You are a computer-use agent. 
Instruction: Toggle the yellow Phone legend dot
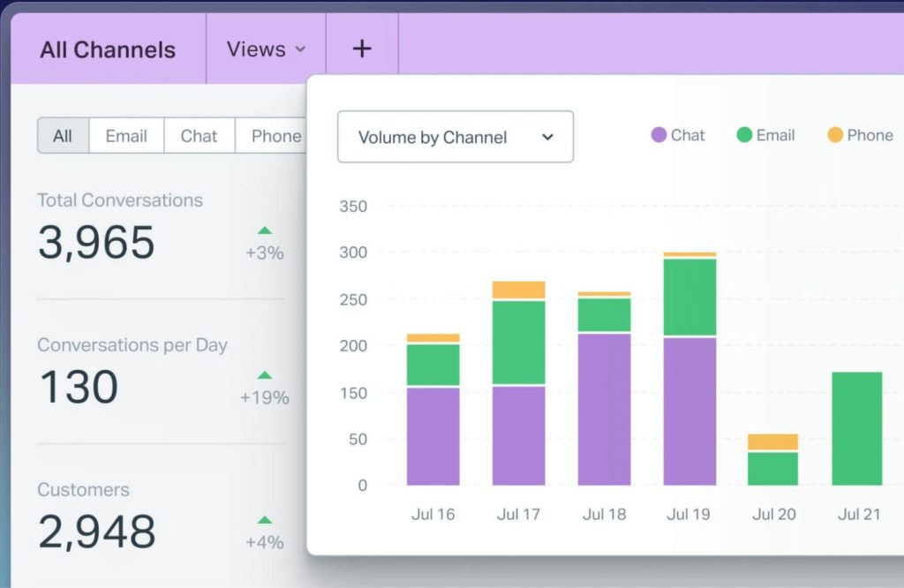(835, 135)
